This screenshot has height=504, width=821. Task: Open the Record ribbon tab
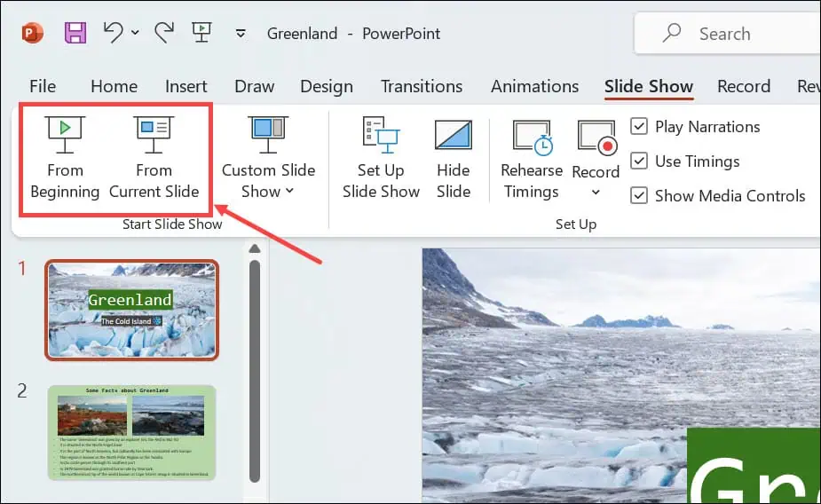[744, 86]
